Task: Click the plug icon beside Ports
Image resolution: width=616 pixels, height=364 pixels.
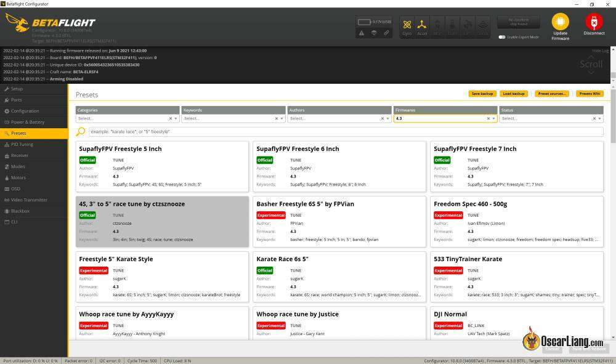Action: click(7, 100)
